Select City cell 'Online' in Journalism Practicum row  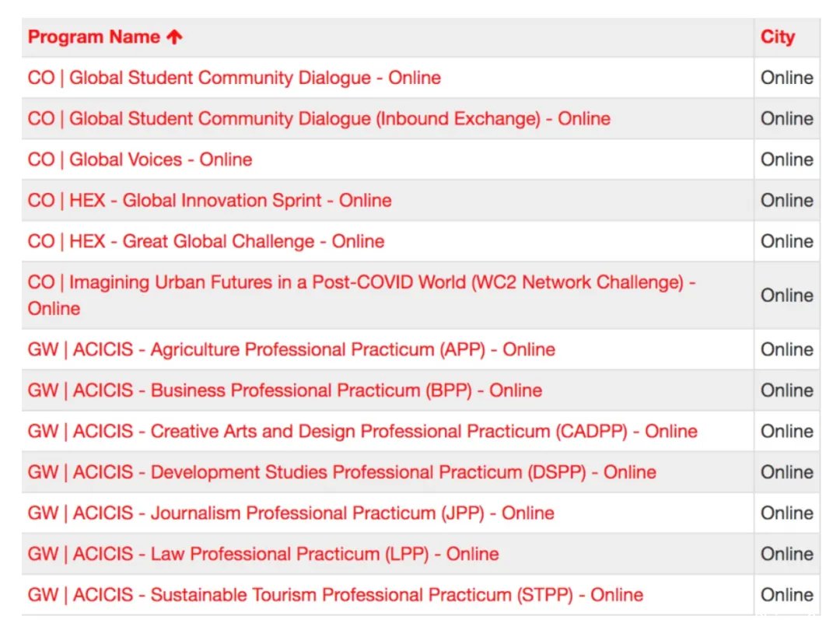[x=787, y=513]
